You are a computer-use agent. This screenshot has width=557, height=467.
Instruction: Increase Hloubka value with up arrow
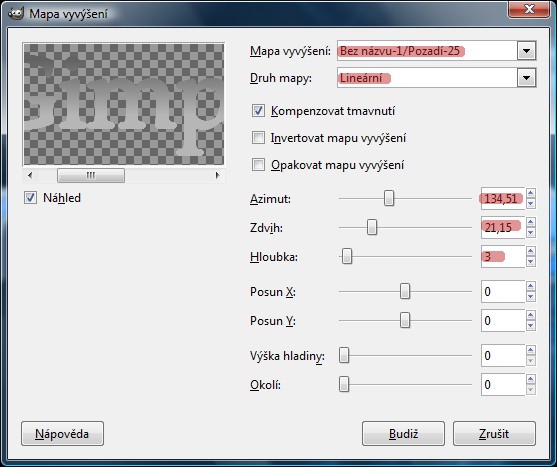[x=531, y=251]
